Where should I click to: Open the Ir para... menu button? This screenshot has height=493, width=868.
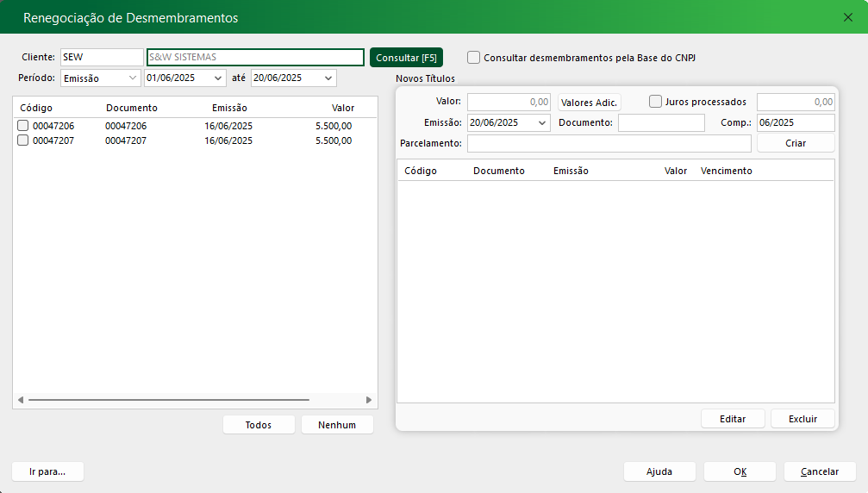click(47, 471)
